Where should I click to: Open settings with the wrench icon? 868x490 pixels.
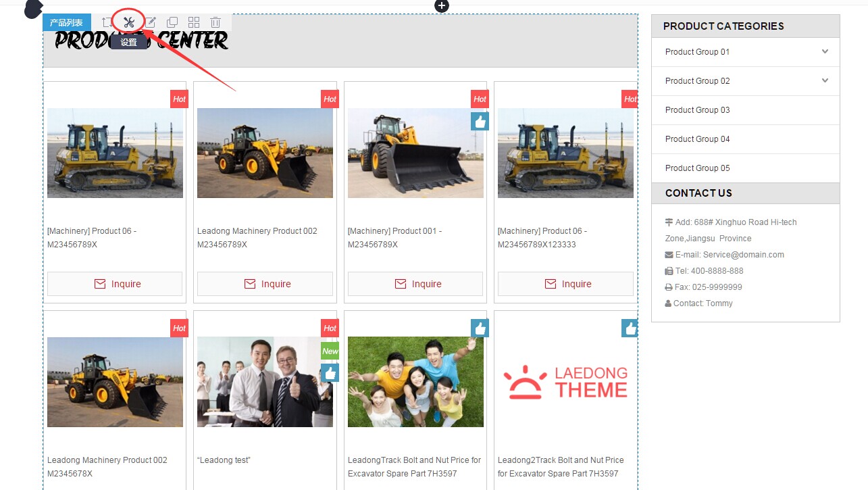point(129,22)
